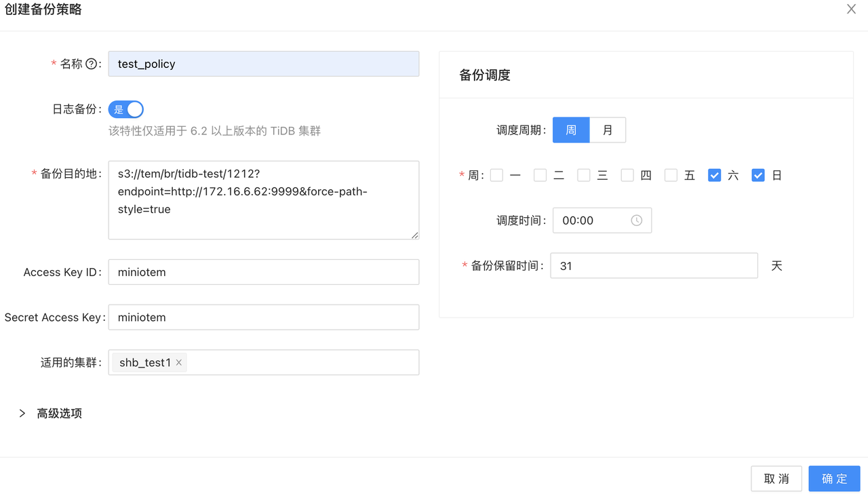Select 周 as the schedule period
Screen dimensions: 868x498
click(571, 130)
